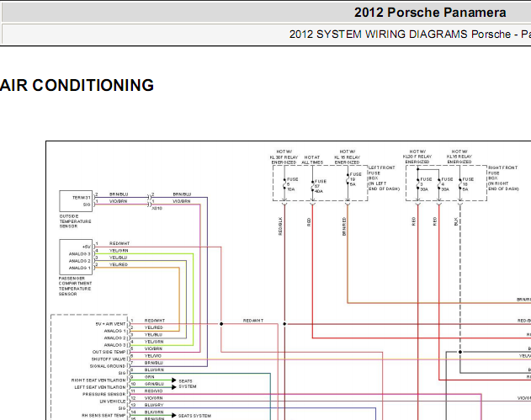Click the '2012 Porsche Panamera' title text

(x=430, y=13)
